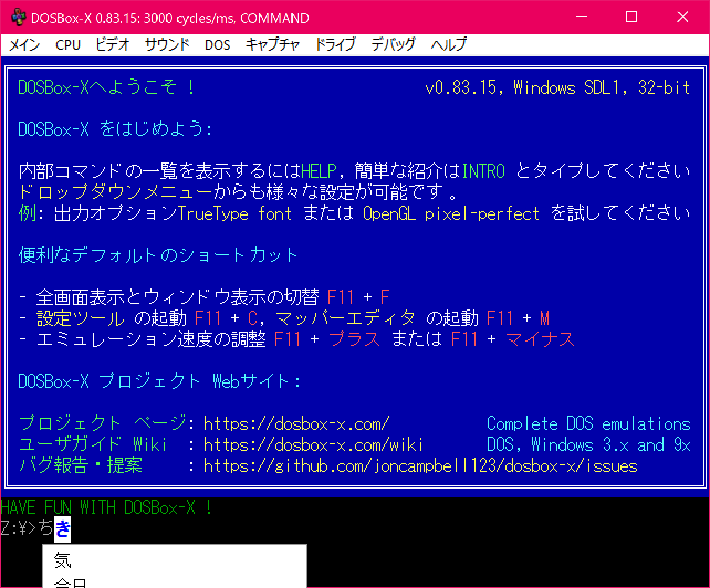710x588 pixels.
Task: Open the メイン menu
Action: pyautogui.click(x=24, y=45)
